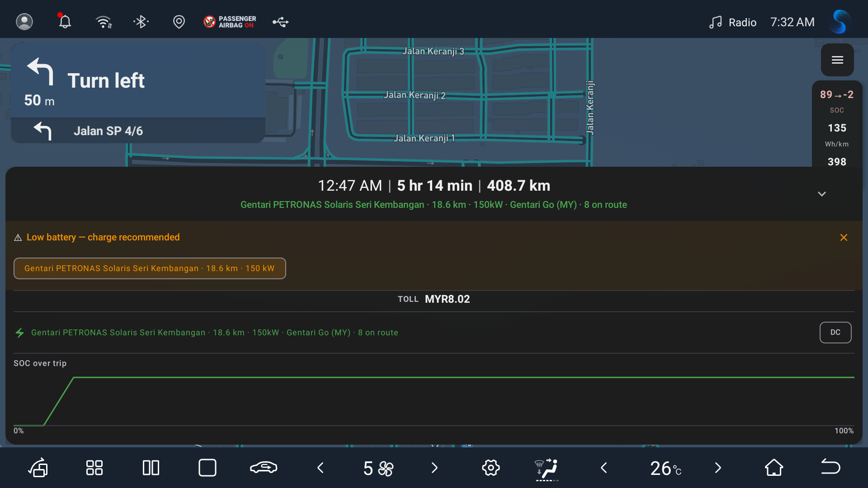Open the user profile icon
The width and height of the screenshot is (868, 488).
pyautogui.click(x=24, y=22)
